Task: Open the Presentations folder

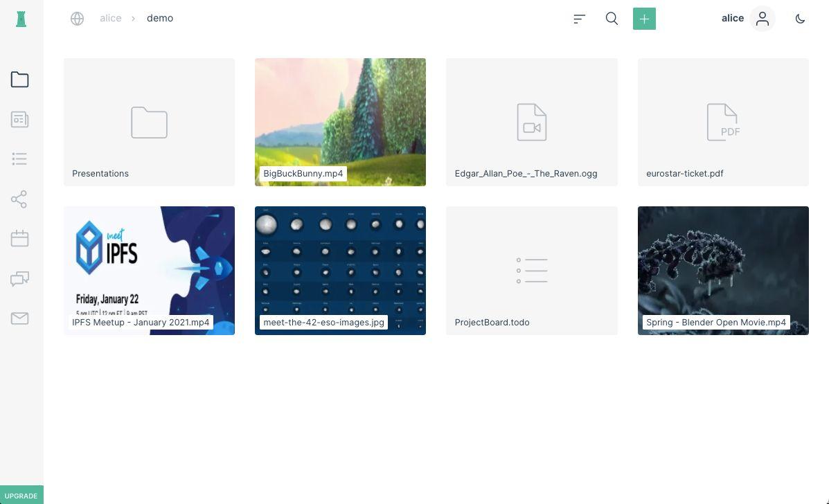Action: pos(149,122)
